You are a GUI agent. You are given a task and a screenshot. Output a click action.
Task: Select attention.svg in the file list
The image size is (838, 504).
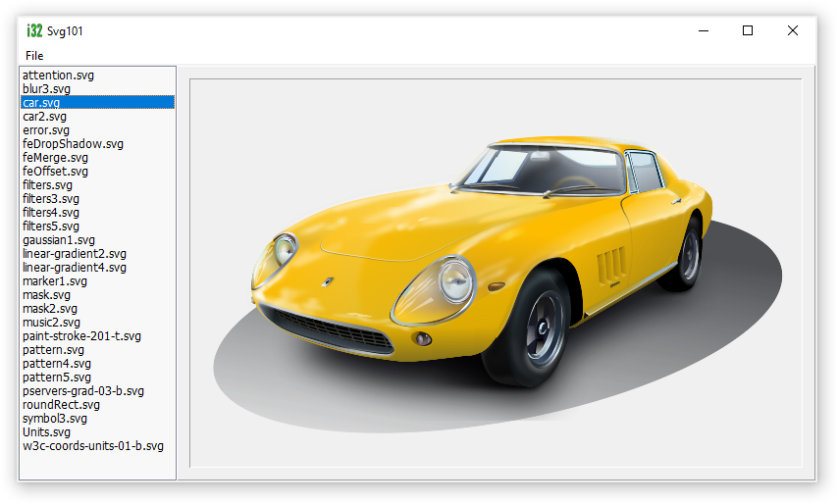[x=58, y=76]
